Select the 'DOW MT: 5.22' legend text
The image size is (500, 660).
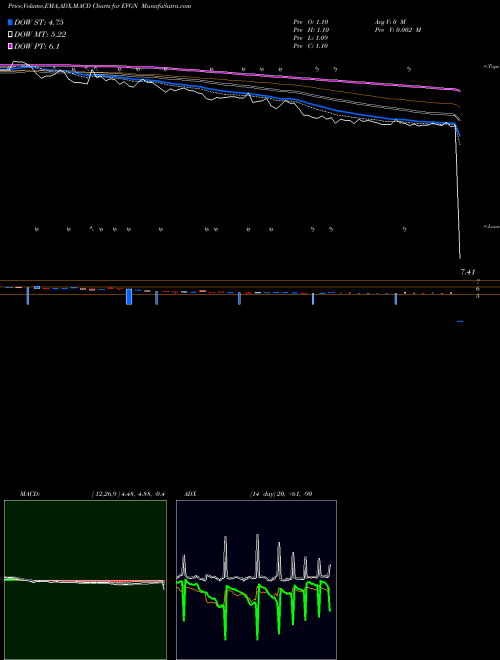point(40,35)
